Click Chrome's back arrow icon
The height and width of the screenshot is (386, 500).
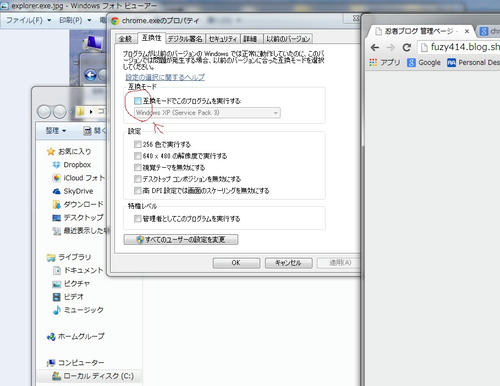tap(375, 48)
